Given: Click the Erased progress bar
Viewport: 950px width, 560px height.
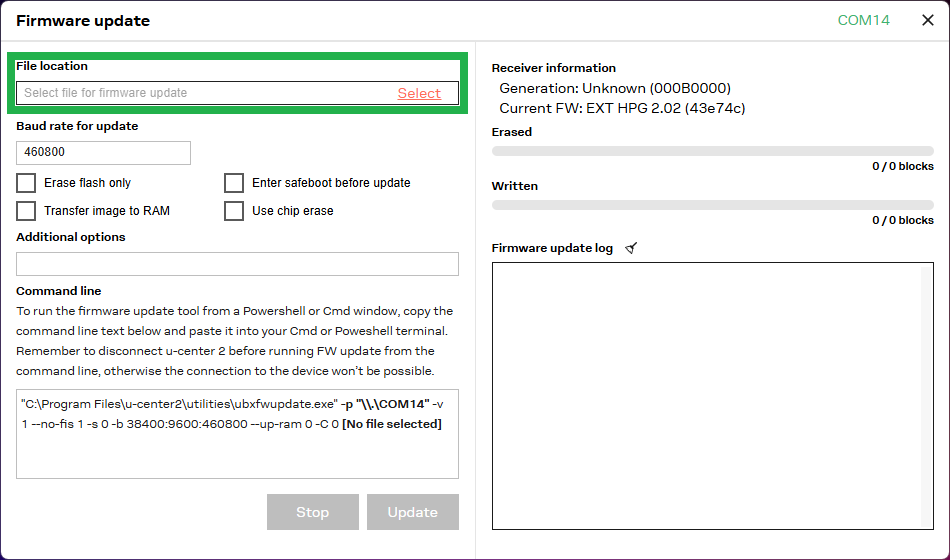Looking at the screenshot, I should click(x=712, y=151).
